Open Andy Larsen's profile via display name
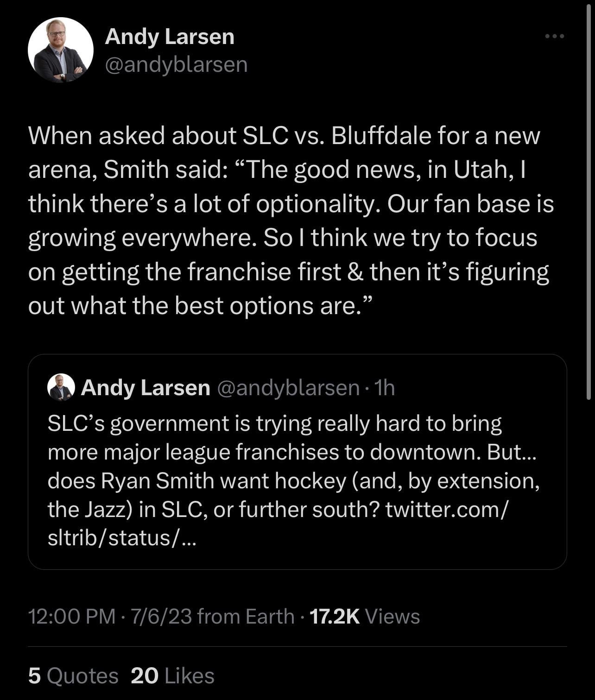The image size is (595, 700). click(170, 37)
